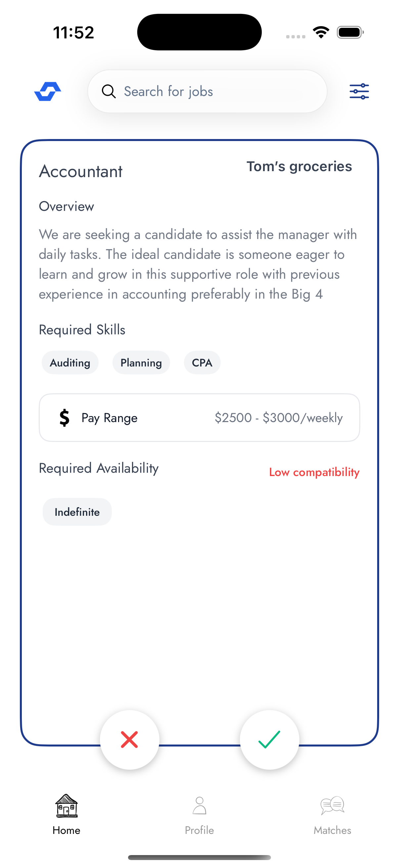Screen dimensions: 399x868
Task: Tap the Indefinite availability chip
Action: (x=77, y=512)
